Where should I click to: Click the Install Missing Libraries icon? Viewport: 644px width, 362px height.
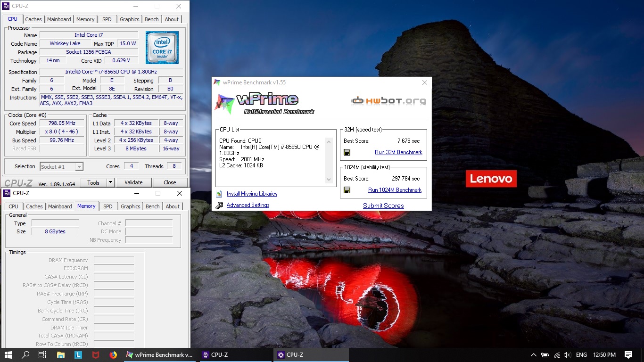point(219,194)
